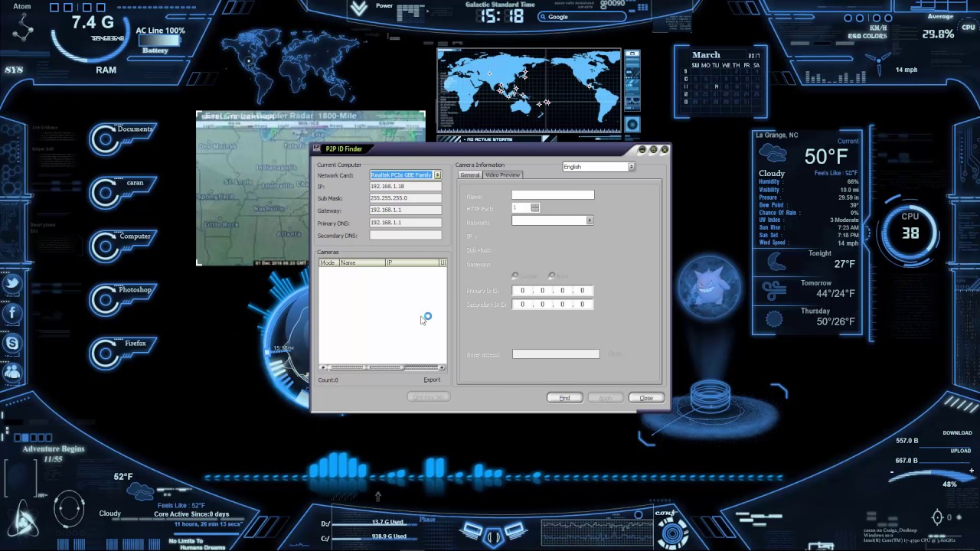
Task: Click the Thursday forecast icon
Action: (x=774, y=319)
